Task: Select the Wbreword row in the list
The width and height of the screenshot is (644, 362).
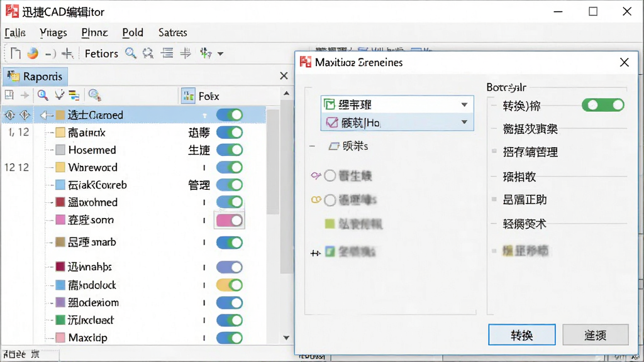Action: click(135, 167)
